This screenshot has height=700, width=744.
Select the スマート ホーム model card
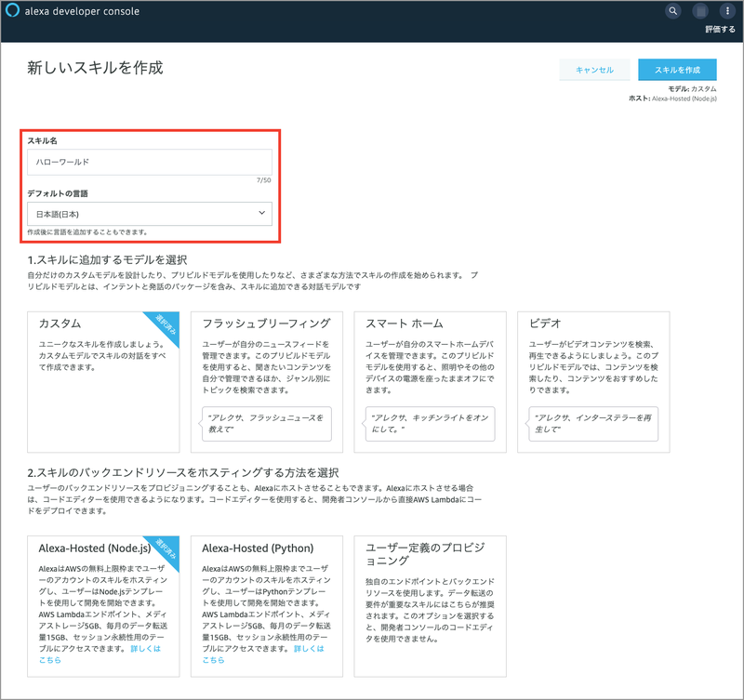tap(430, 382)
